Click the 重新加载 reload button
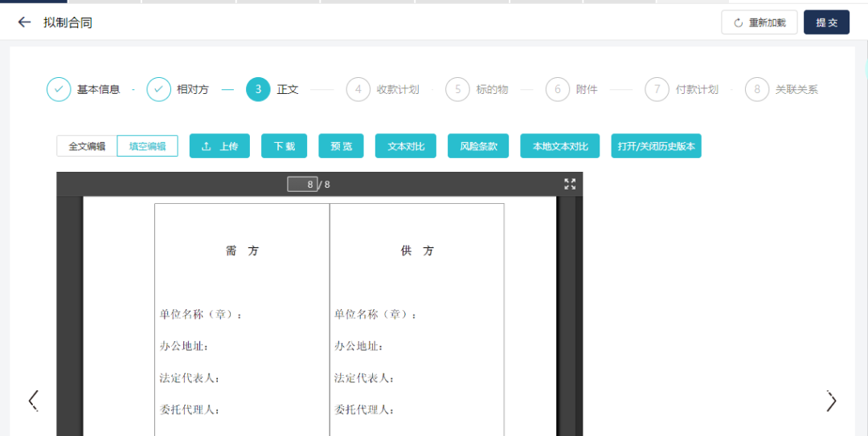Screen dimensions: 868x436 click(759, 22)
